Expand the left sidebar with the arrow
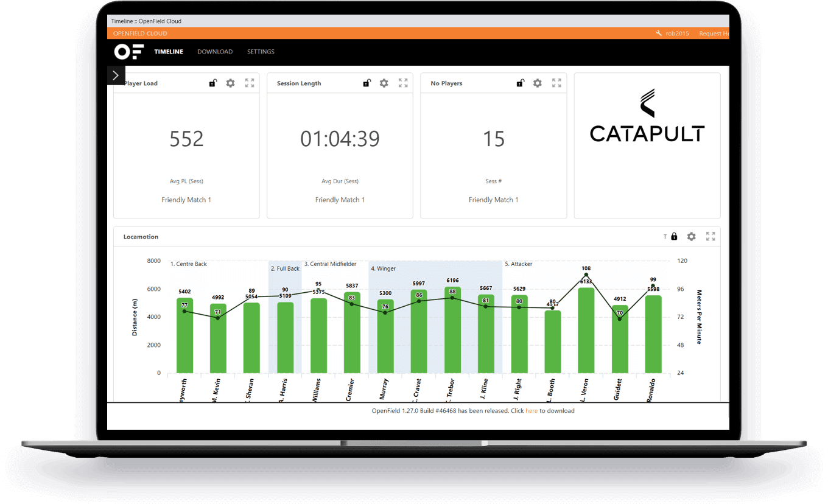Screen dimensions: 828x504 point(116,75)
